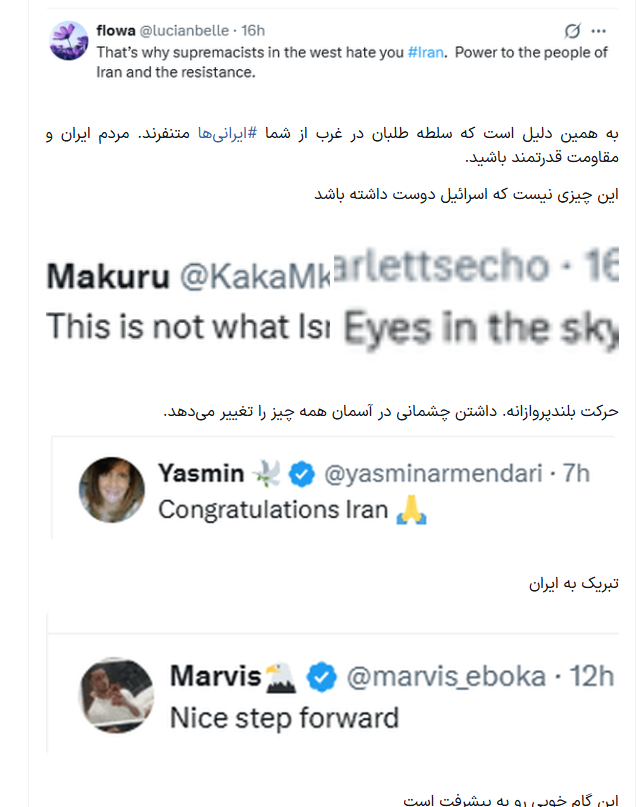Open Marvis's profile picture

click(116, 695)
